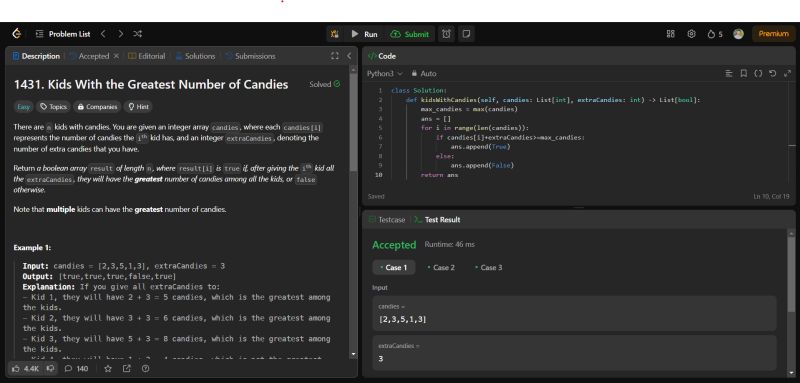Open the timer alarm clock icon
Screen dimensions: 800x383
click(446, 34)
